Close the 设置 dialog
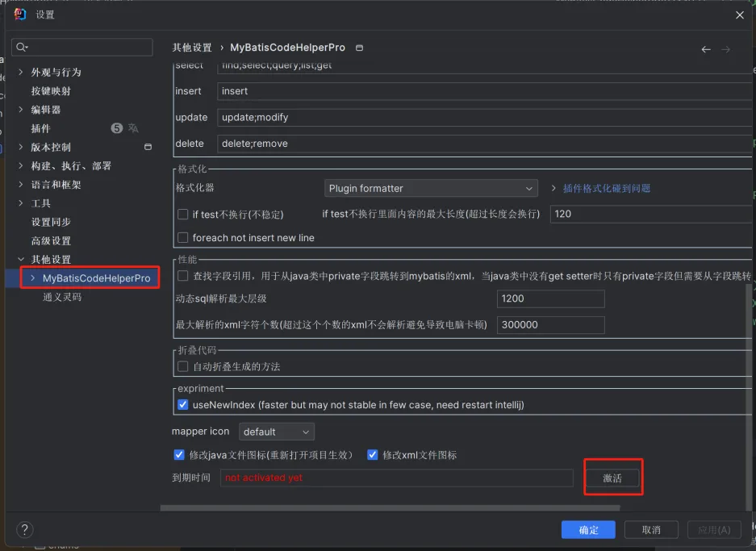Viewport: 756px width, 551px height. coord(740,15)
